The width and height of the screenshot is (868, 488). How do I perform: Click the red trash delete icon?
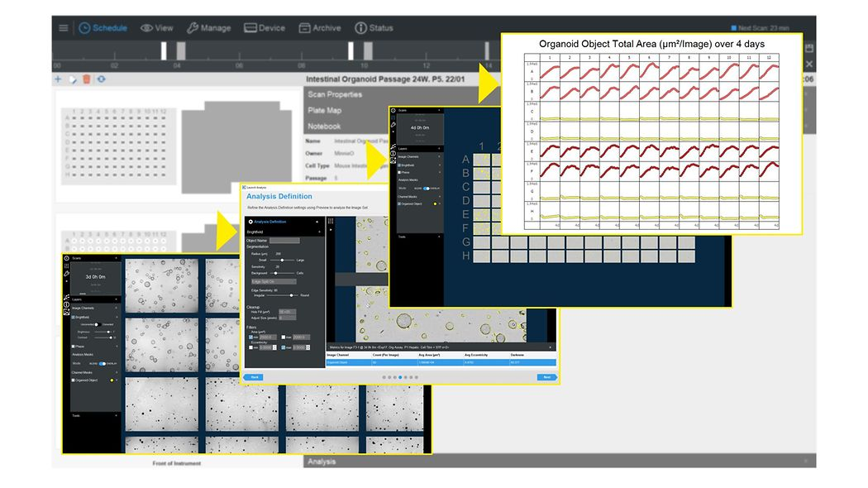coord(86,79)
